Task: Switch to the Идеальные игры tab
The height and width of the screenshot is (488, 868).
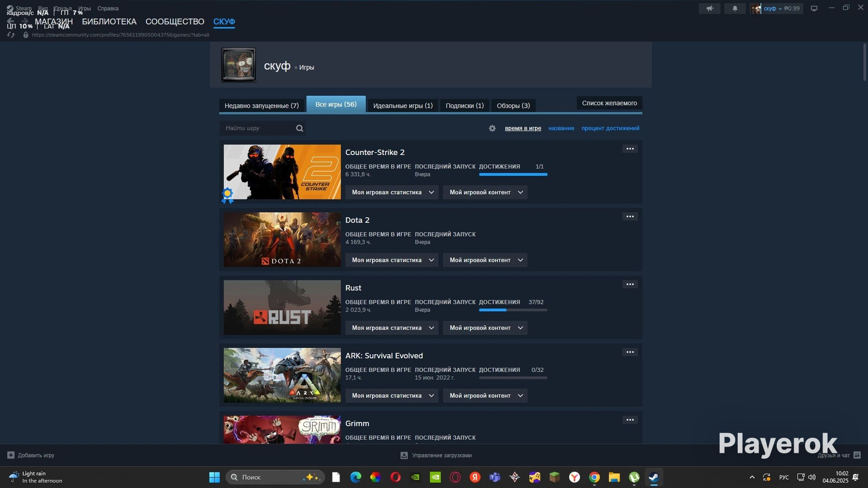Action: [403, 105]
